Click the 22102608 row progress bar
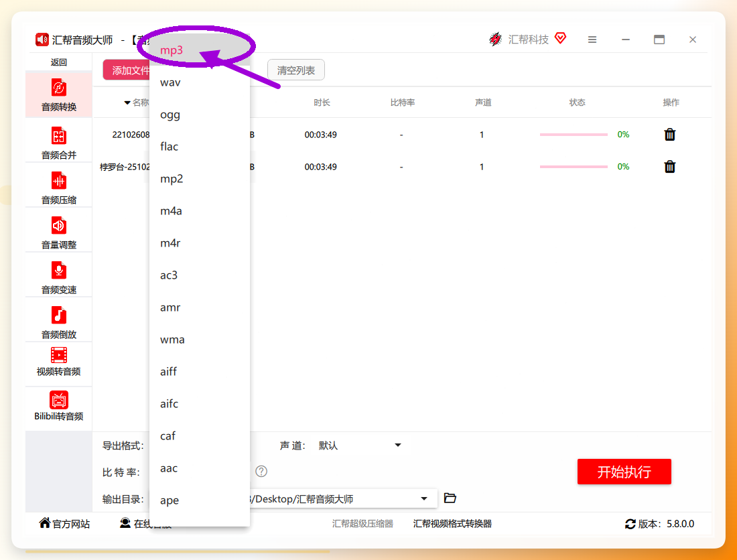The image size is (737, 560). coord(574,135)
